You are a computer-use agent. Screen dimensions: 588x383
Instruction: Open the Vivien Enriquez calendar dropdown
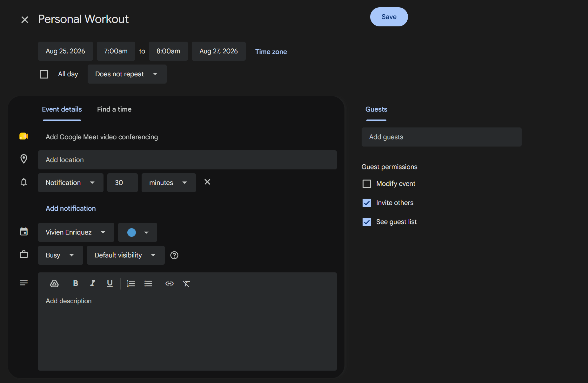point(76,232)
